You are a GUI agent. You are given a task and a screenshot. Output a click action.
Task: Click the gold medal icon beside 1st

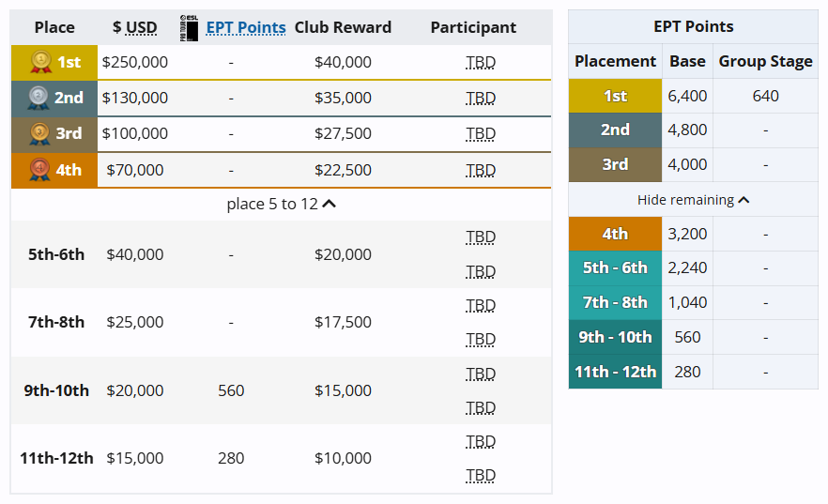click(40, 62)
